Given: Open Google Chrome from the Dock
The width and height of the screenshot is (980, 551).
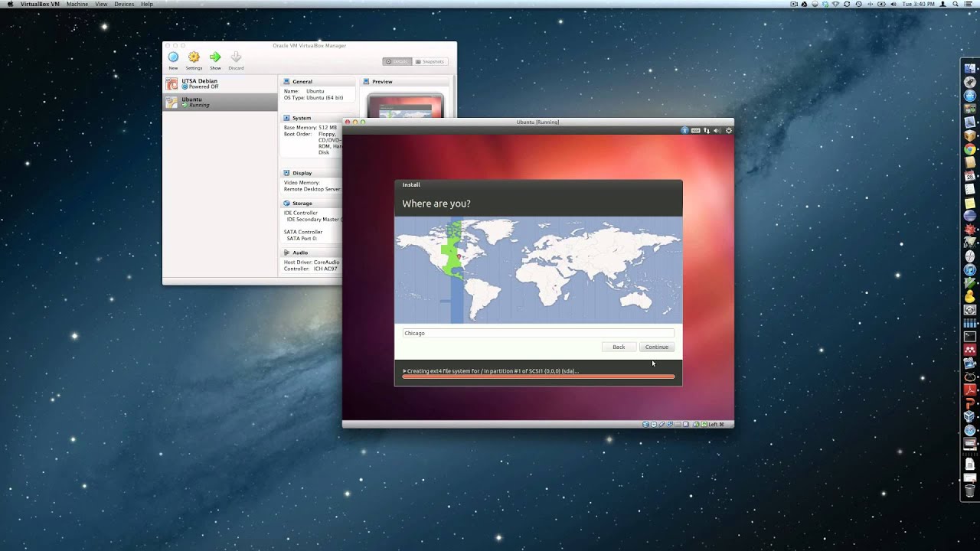Looking at the screenshot, I should point(970,149).
